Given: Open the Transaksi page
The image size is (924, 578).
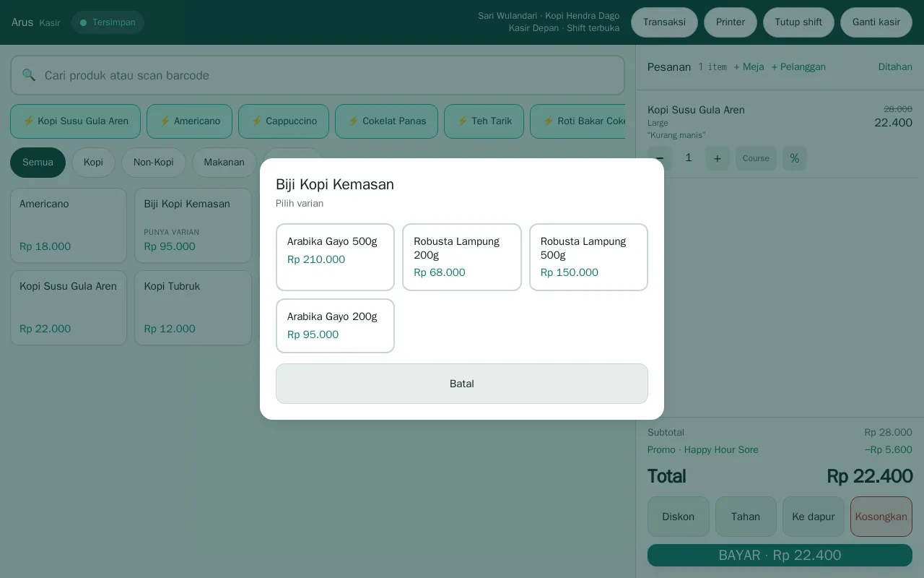Looking at the screenshot, I should click(x=664, y=22).
